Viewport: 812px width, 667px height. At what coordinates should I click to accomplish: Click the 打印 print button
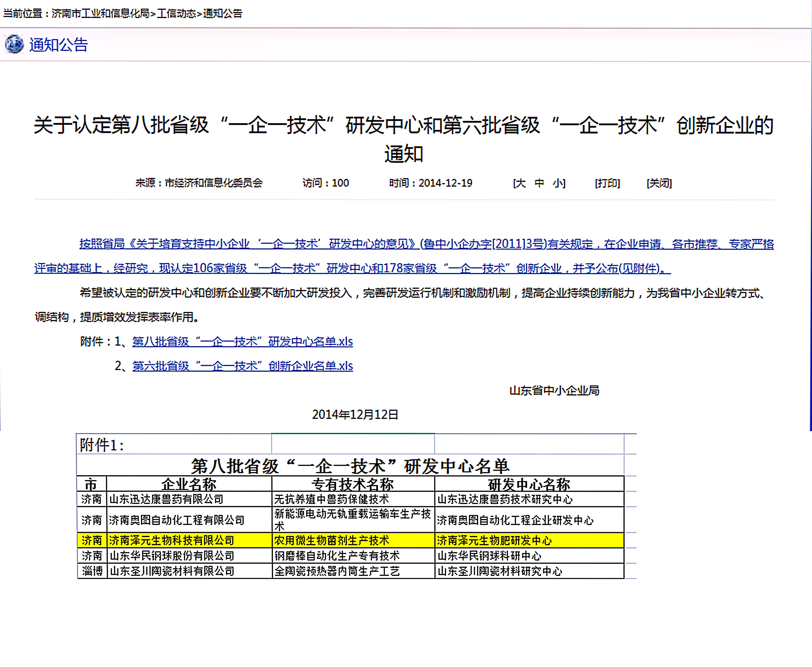point(608,183)
